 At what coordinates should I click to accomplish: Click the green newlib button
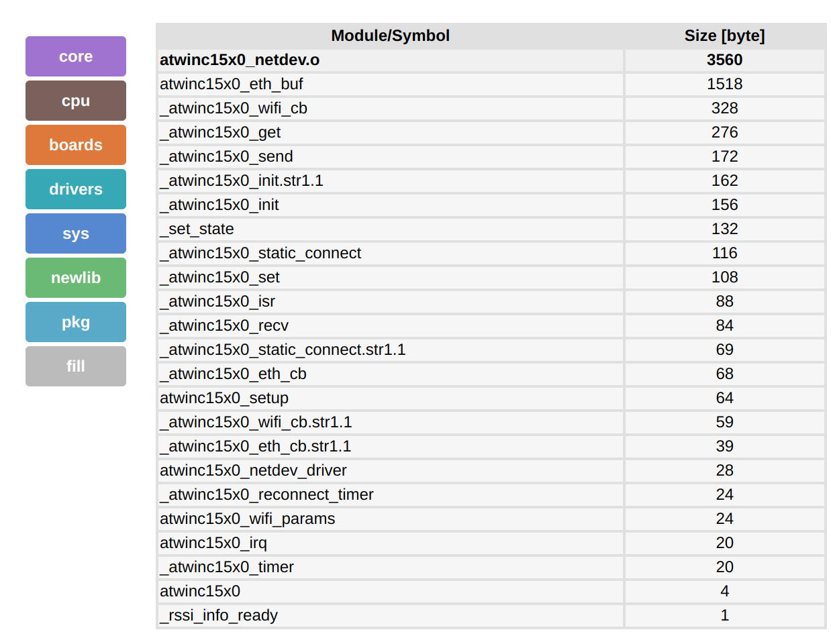point(76,278)
